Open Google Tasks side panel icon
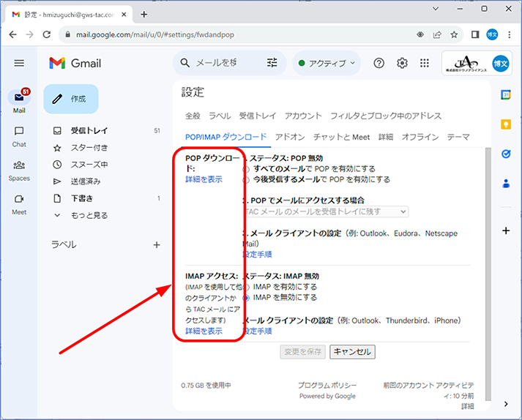522x420 pixels. point(506,154)
